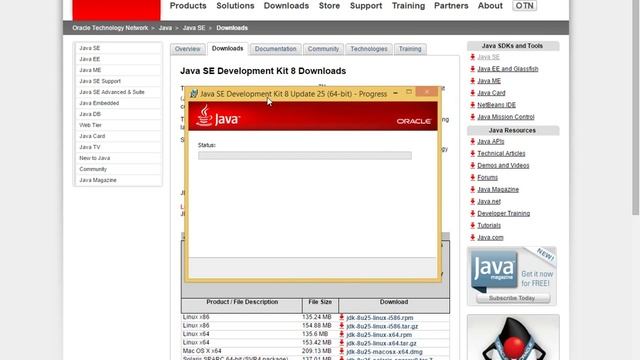Download jdk-8u25-linux-i586.rpm
640x360 pixels.
point(380,318)
